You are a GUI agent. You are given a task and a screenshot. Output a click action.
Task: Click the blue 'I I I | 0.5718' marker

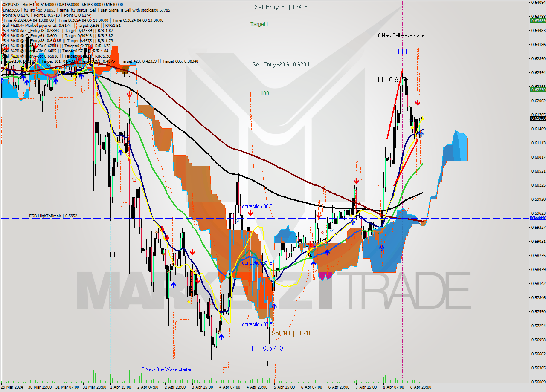267,348
